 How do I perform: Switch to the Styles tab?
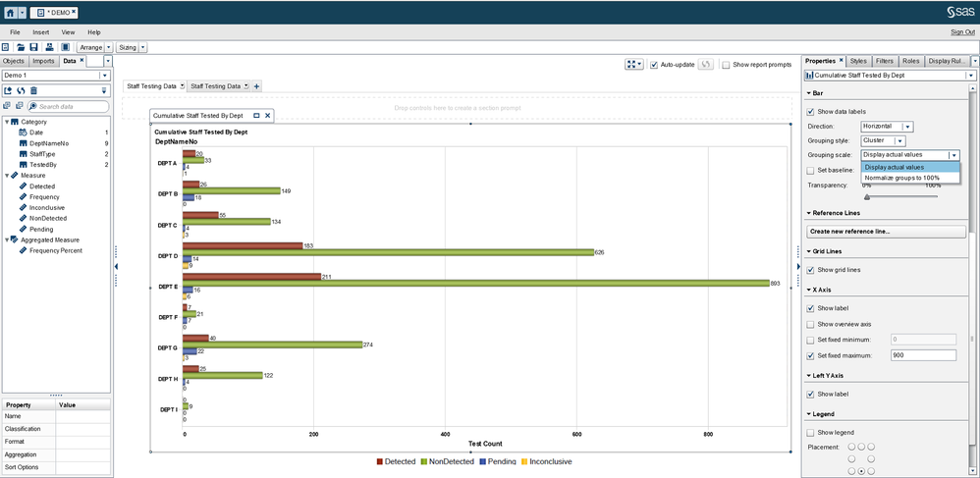(x=858, y=61)
